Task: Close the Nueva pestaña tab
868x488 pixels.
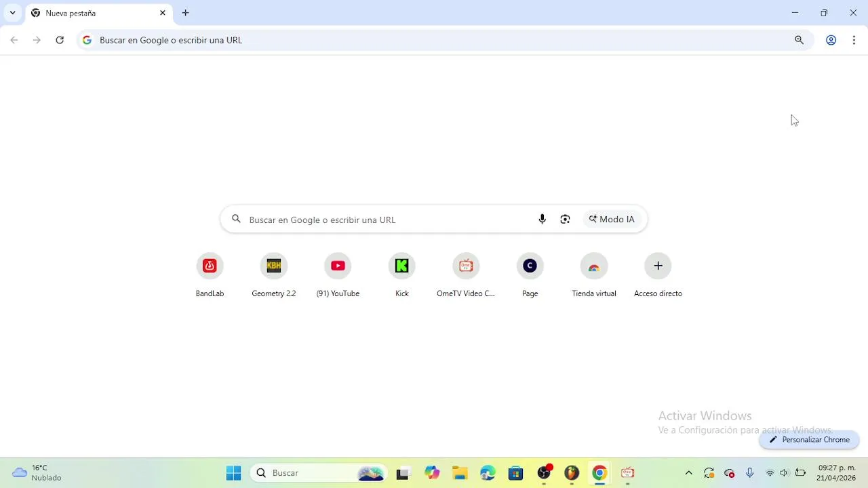Action: 163,13
